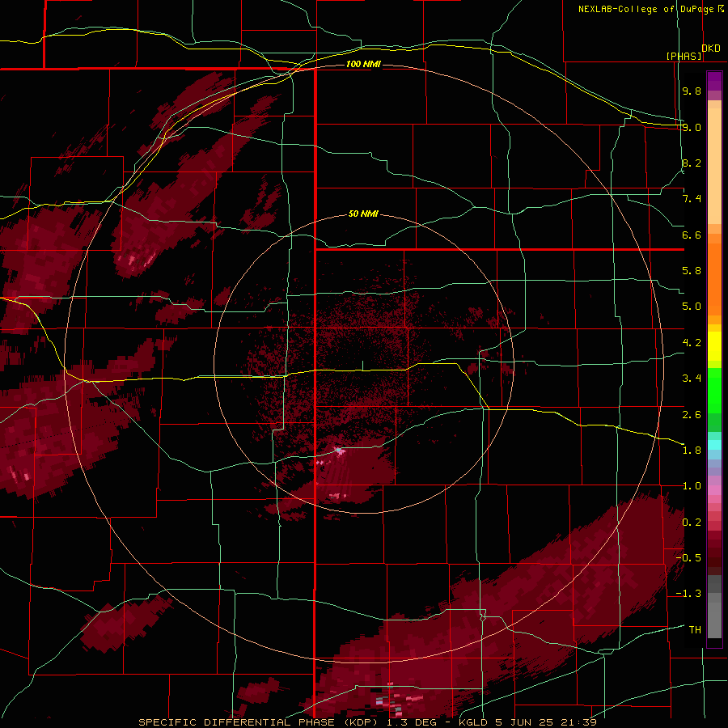
Task: Click the gray segment of the color bar
Action: click(x=714, y=608)
